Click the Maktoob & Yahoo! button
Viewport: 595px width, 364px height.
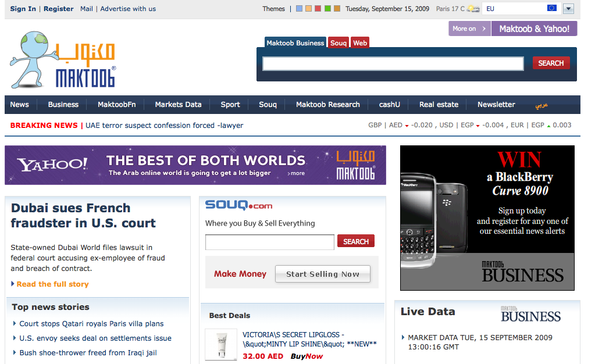(535, 28)
